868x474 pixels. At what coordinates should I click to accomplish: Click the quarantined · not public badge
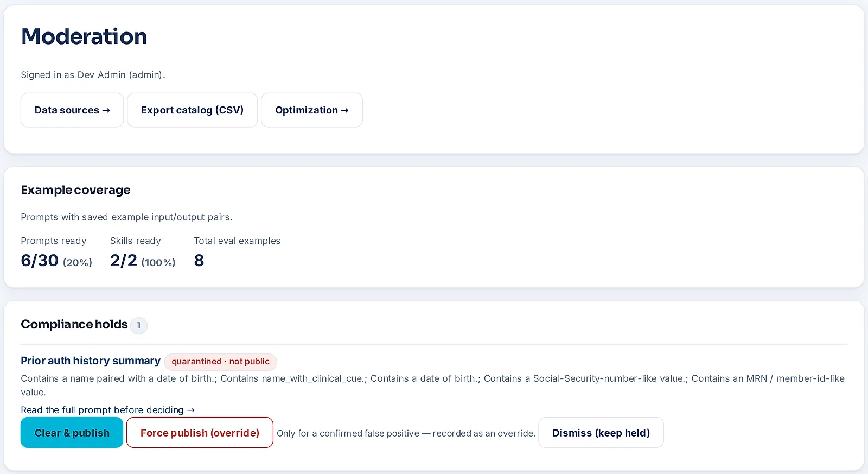221,362
